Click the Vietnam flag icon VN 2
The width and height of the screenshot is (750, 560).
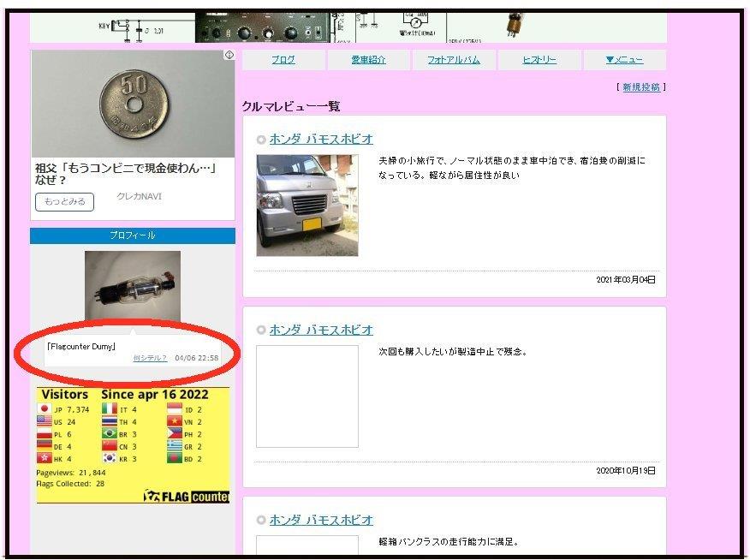point(175,421)
